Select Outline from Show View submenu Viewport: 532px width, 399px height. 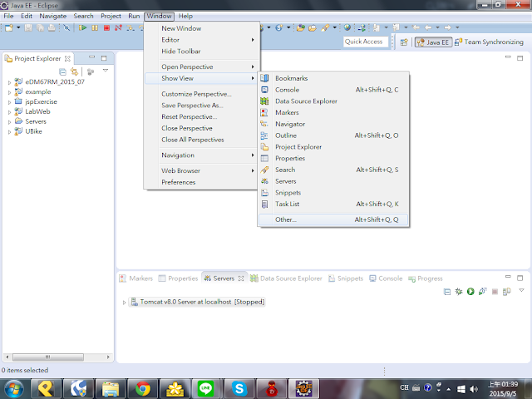(333, 135)
